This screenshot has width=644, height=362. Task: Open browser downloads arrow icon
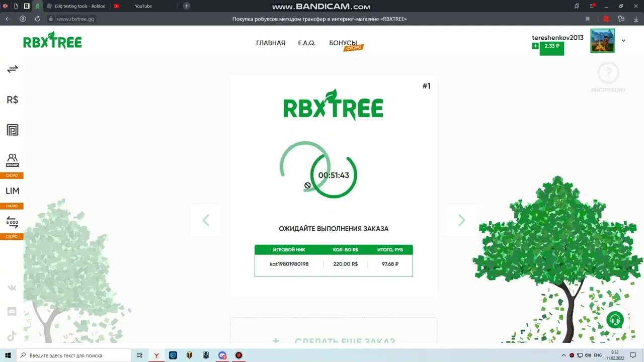click(636, 19)
